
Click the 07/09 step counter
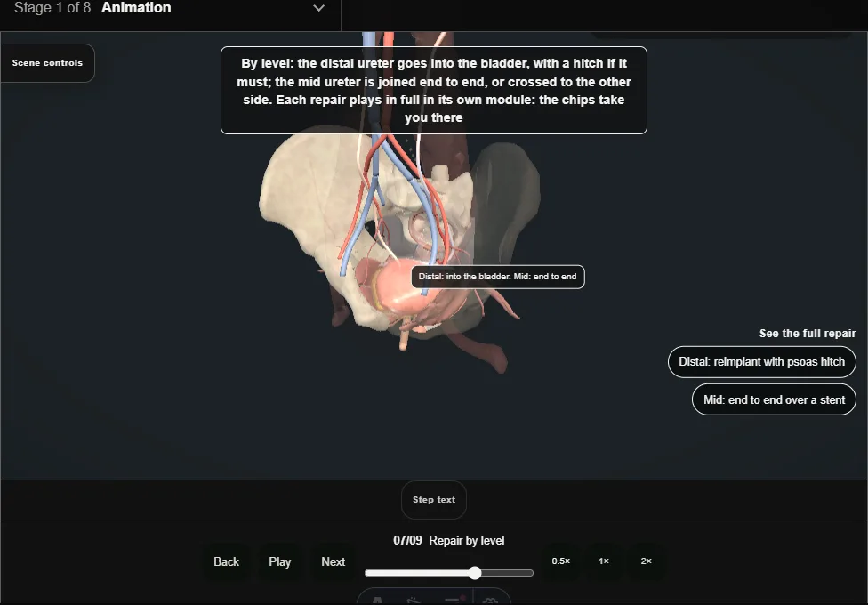(x=407, y=540)
